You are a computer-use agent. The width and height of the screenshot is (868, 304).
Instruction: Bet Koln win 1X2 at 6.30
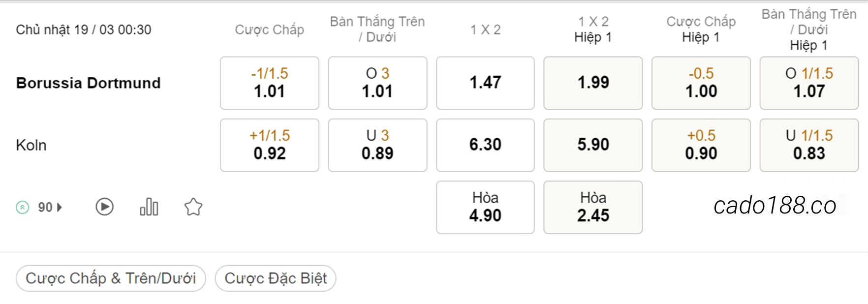pos(485,145)
